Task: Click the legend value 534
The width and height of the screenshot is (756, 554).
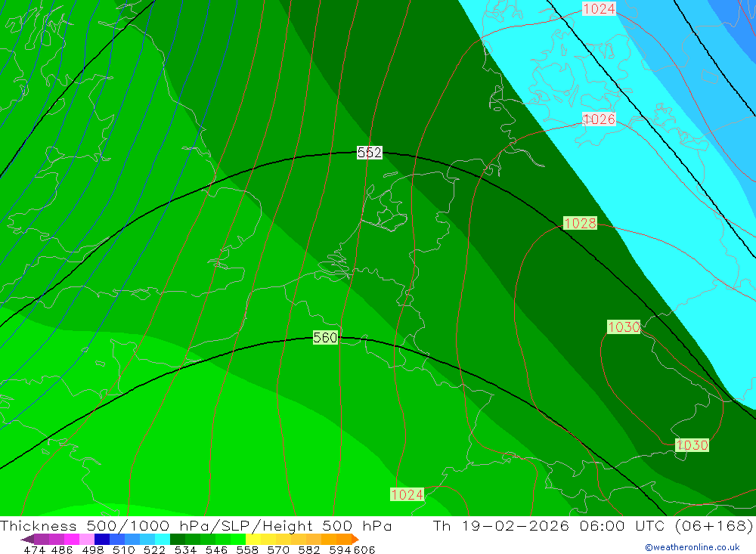Action: (x=185, y=550)
